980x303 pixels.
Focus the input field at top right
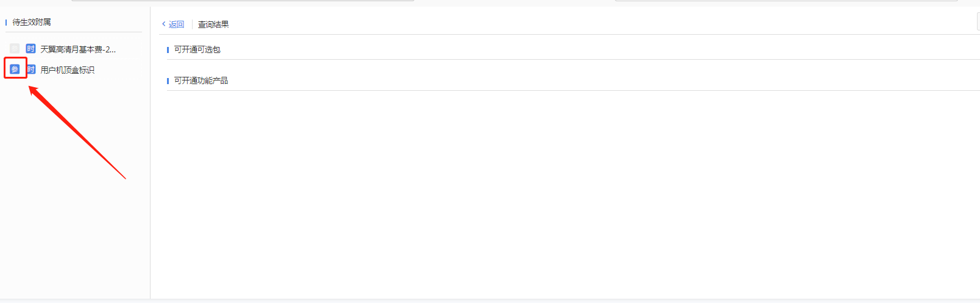[786, 1]
